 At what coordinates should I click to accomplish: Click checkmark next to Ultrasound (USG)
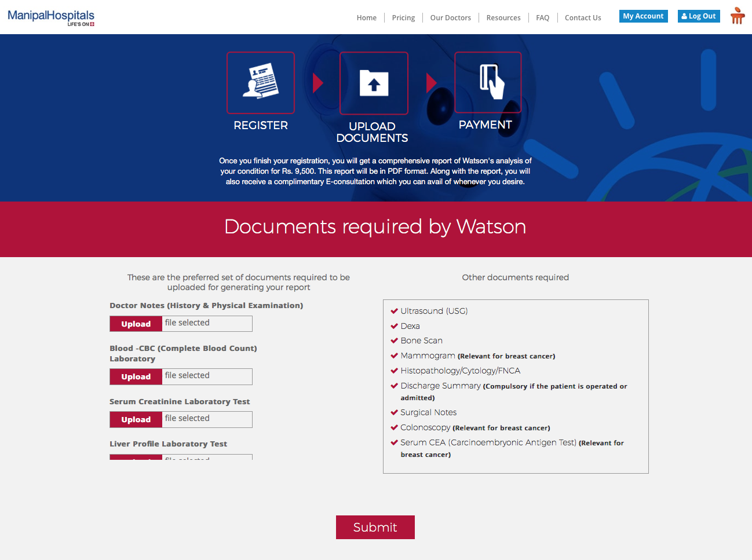pyautogui.click(x=395, y=311)
